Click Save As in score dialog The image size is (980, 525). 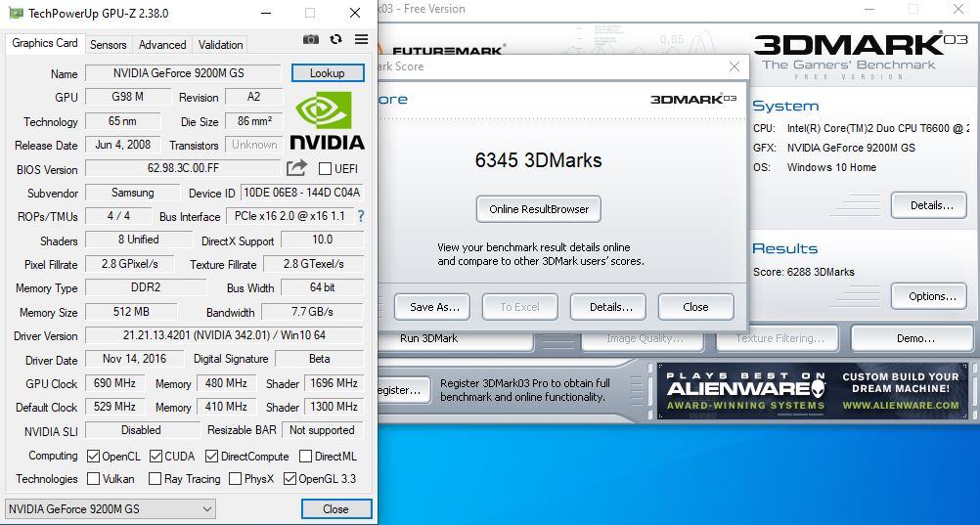coord(434,307)
